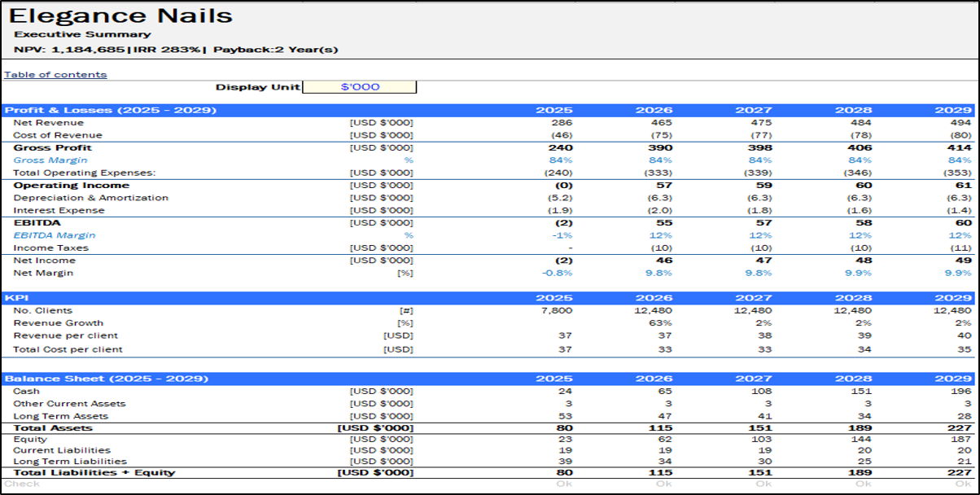Select the 2025 No. Clients value 7,800
Screen dimensions: 980x495
pyautogui.click(x=556, y=310)
